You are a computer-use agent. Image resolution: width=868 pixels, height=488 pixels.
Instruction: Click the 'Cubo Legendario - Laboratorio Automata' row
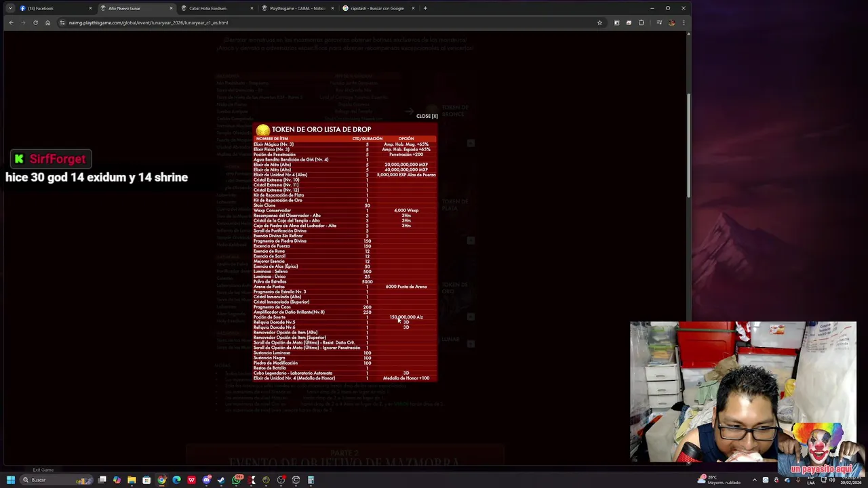pyautogui.click(x=344, y=373)
